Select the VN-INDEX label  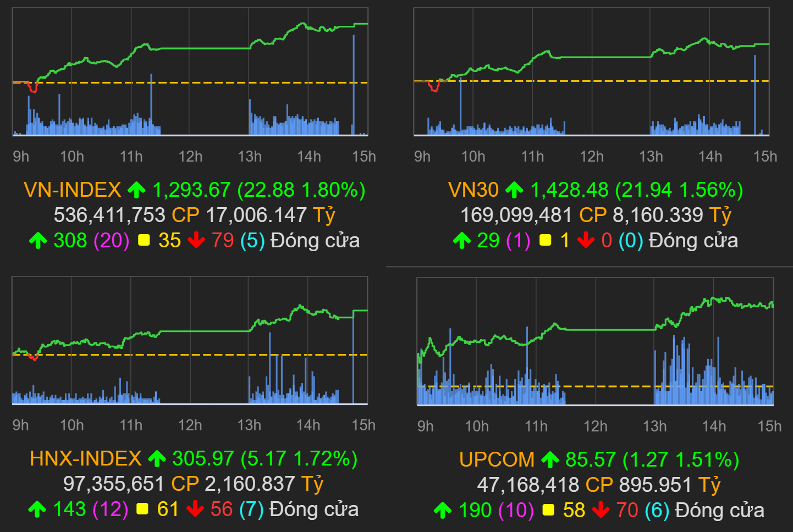[x=73, y=190]
